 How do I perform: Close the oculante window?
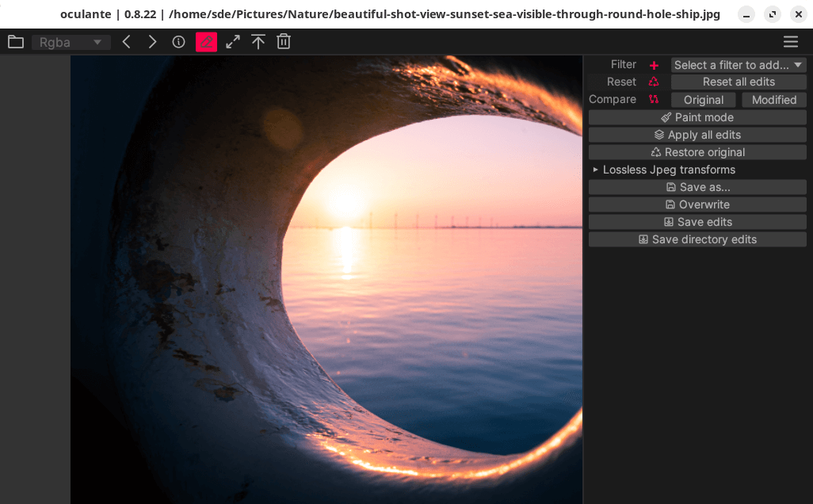tap(799, 14)
